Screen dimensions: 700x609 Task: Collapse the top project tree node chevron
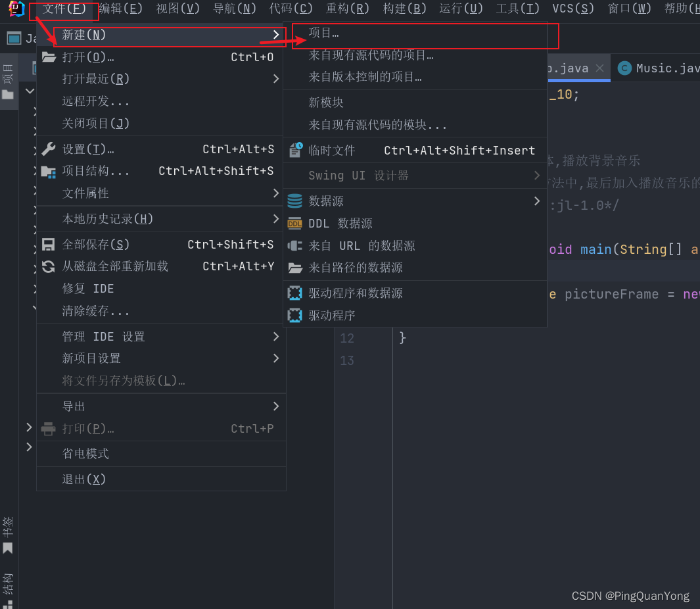click(x=30, y=91)
